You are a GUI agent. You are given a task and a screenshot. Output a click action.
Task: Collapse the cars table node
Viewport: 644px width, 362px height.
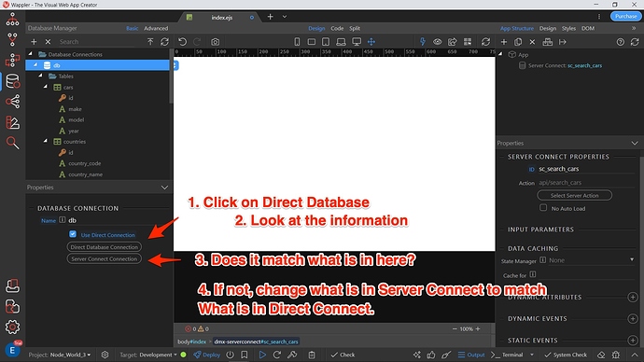(45, 87)
